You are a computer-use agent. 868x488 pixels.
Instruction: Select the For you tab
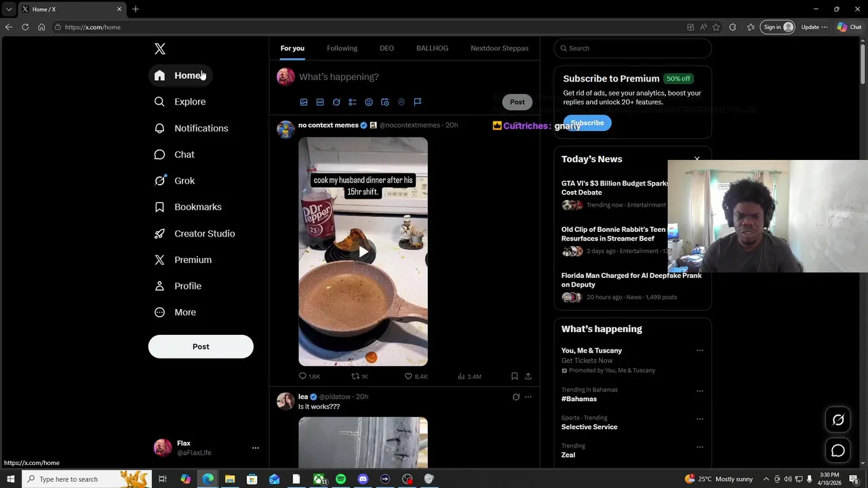click(x=292, y=48)
